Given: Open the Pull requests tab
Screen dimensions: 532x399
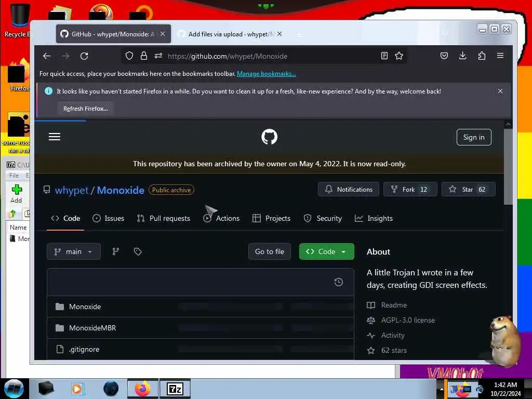Looking at the screenshot, I should click(164, 219).
